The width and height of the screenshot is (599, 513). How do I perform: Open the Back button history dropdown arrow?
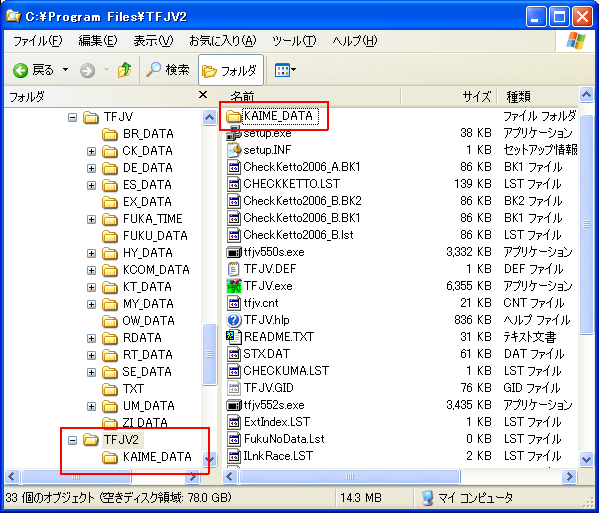click(x=66, y=70)
